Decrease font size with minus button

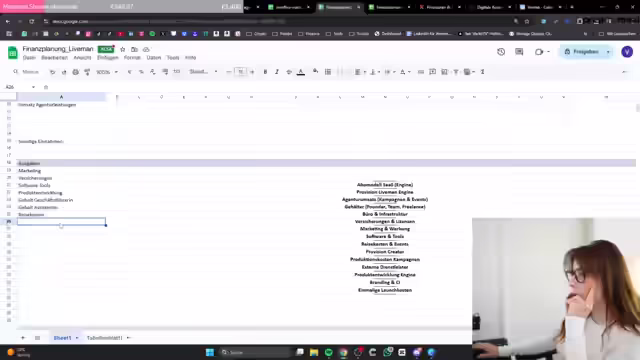[x=229, y=72]
